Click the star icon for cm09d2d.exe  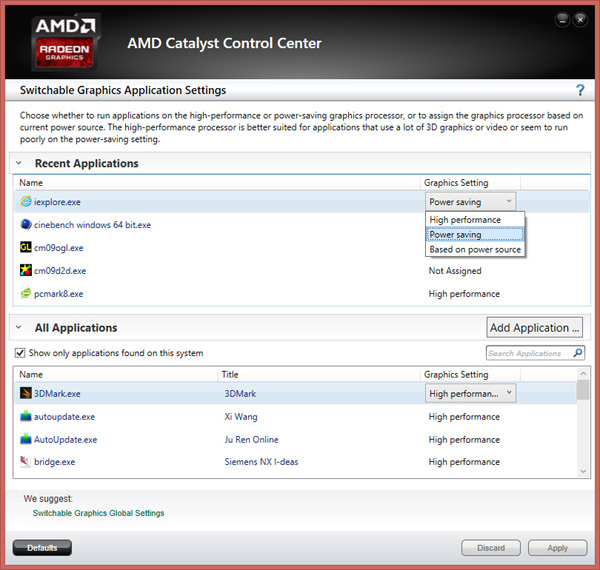(x=26, y=270)
